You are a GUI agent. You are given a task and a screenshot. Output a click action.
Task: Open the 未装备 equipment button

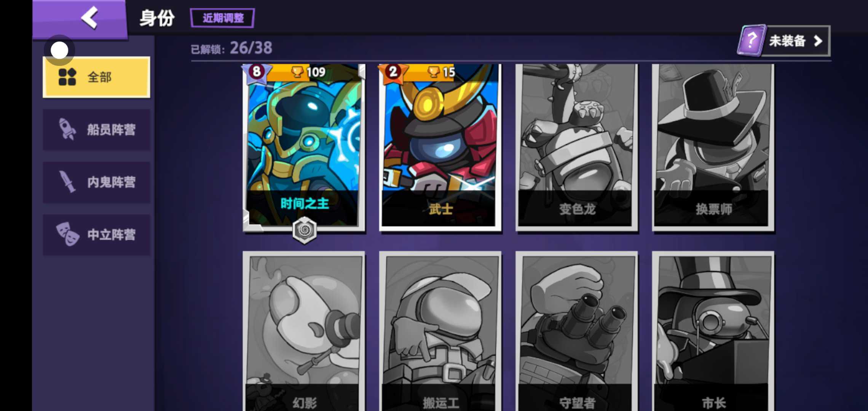pyautogui.click(x=784, y=41)
